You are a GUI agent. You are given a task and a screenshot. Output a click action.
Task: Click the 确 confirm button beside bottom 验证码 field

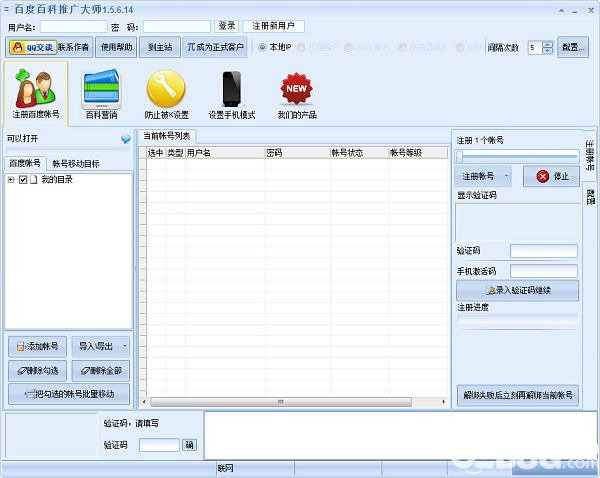189,445
